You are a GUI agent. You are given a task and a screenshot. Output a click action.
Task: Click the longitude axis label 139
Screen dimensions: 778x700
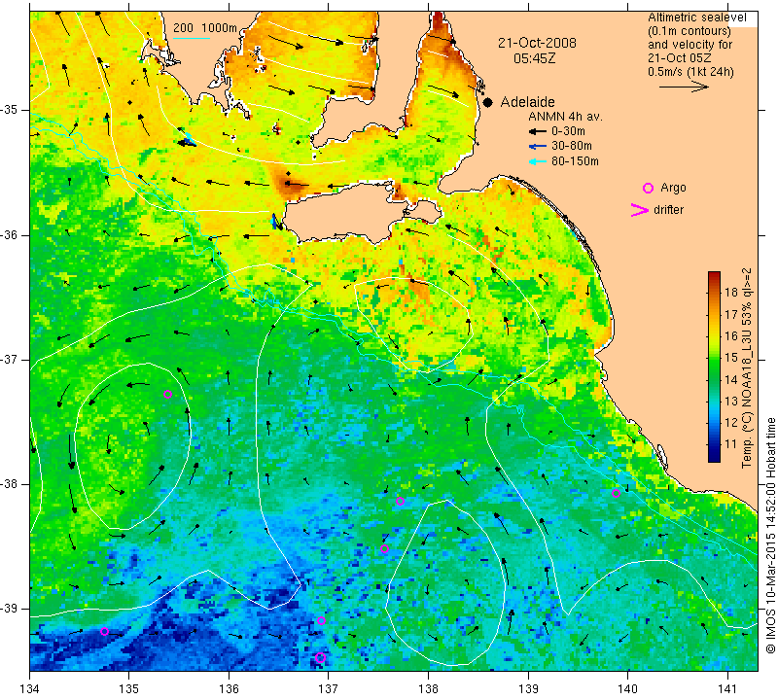[528, 688]
